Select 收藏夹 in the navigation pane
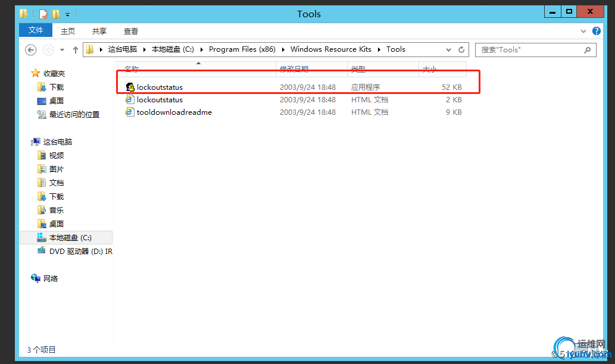This screenshot has height=364, width=615. click(x=54, y=73)
